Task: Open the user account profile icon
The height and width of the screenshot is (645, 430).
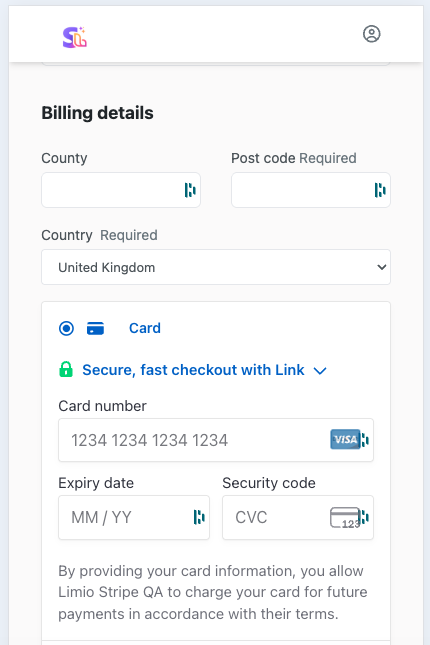Action: pos(371,34)
